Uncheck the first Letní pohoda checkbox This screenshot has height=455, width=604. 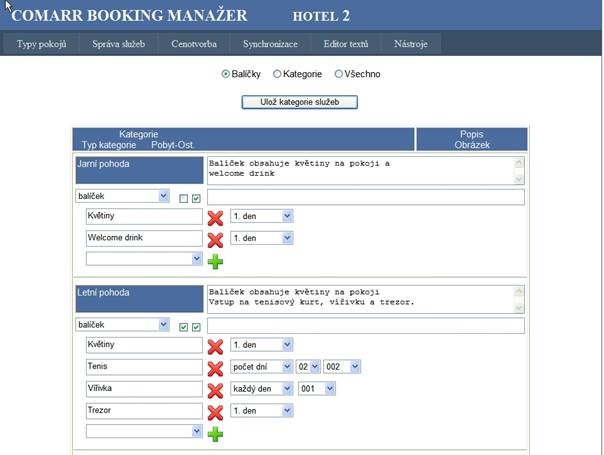[184, 327]
